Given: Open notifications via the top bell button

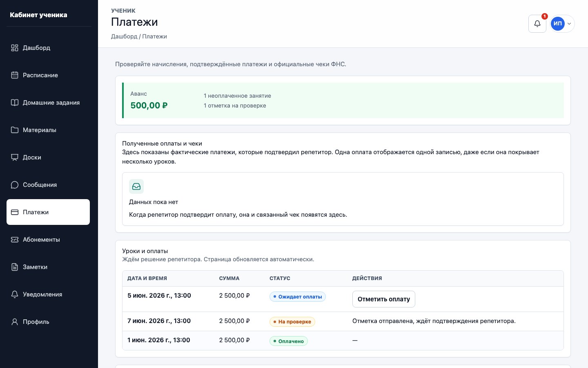Looking at the screenshot, I should point(537,24).
